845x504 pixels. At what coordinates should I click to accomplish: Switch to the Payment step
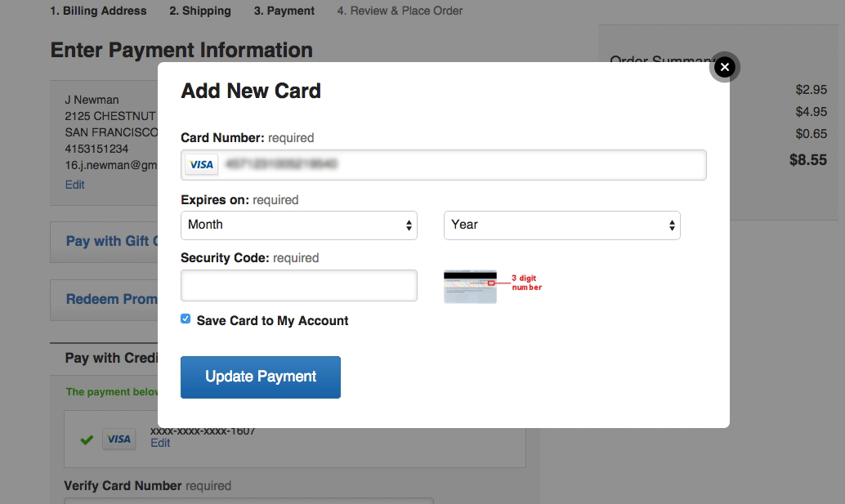point(284,11)
